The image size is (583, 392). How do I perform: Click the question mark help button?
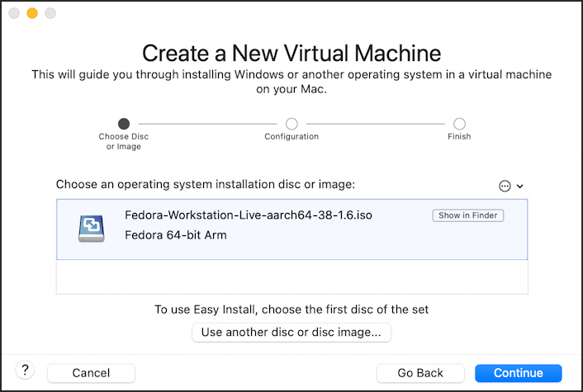tap(25, 370)
